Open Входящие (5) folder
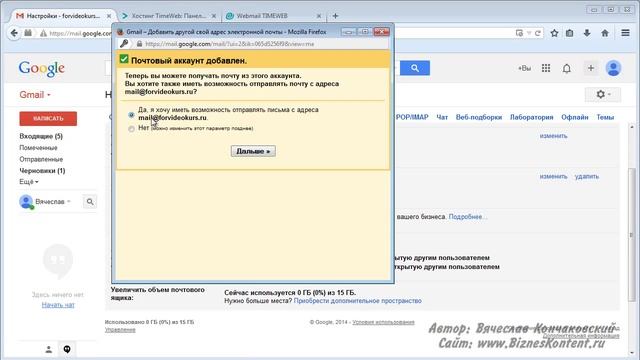 coord(41,136)
